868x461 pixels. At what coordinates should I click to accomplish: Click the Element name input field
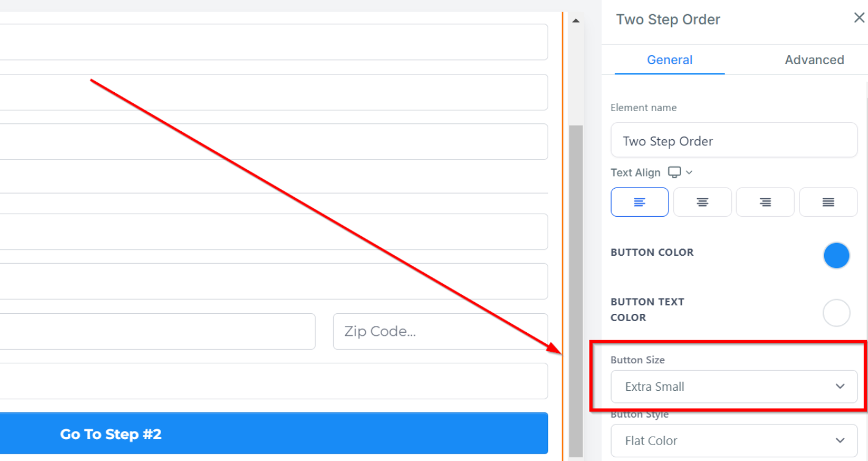click(734, 141)
